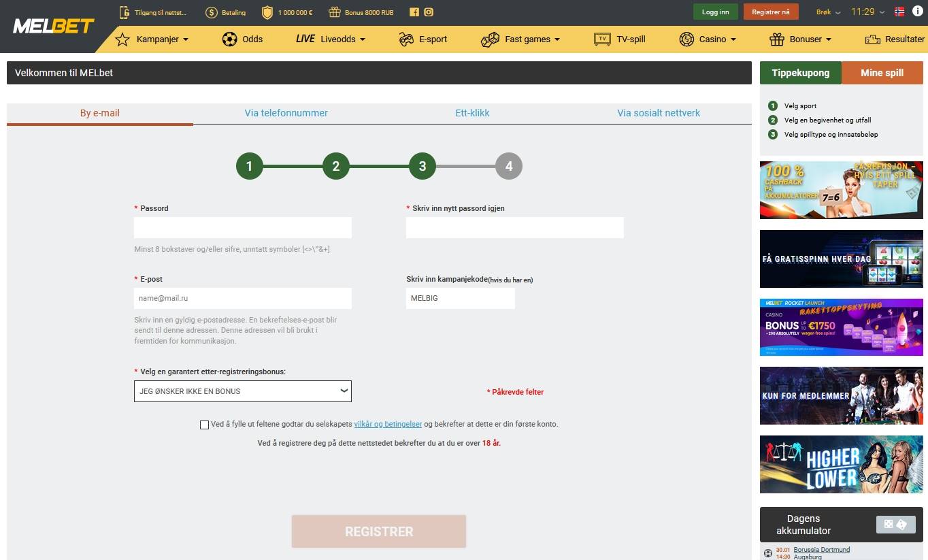This screenshot has height=560, width=928.
Task: Click the star icon for Kampanjer
Action: 122,39
